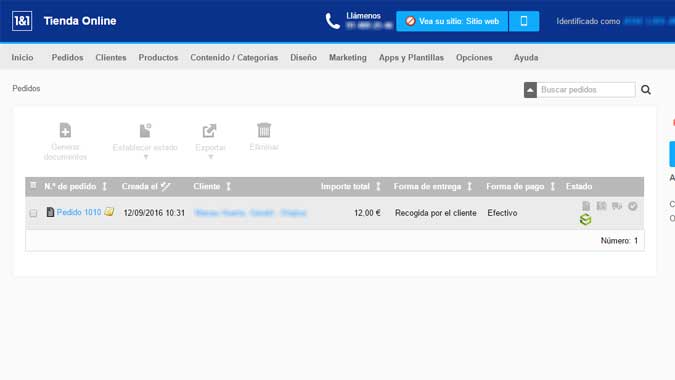Sort by Forma de entrega arrows
Image resolution: width=675 pixels, height=380 pixels.
(x=470, y=186)
